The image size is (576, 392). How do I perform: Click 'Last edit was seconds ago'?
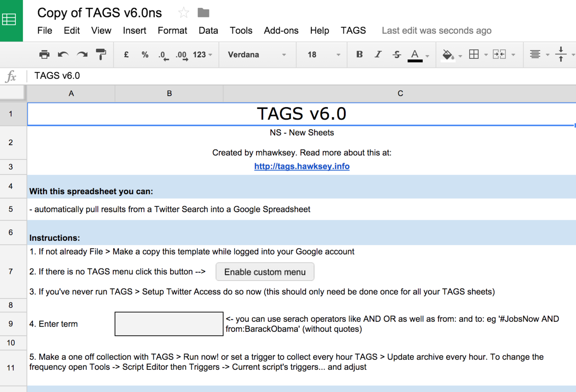click(x=437, y=30)
